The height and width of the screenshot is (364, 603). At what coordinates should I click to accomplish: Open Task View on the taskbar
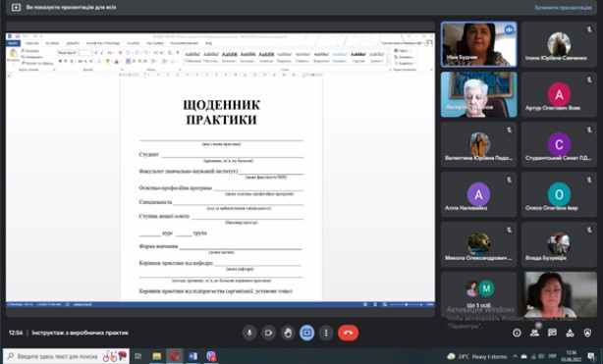[x=138, y=356]
